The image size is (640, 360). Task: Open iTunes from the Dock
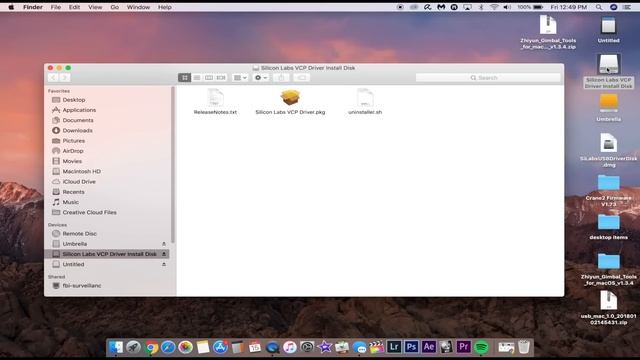click(290, 347)
